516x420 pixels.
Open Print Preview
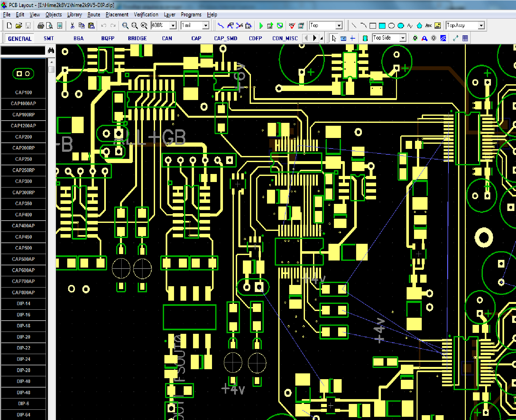50,25
